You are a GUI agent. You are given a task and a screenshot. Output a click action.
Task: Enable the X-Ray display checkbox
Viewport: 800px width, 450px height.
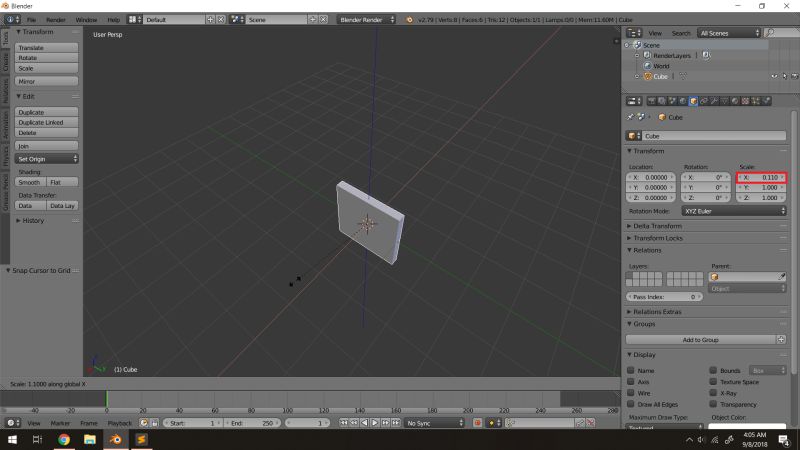click(713, 392)
